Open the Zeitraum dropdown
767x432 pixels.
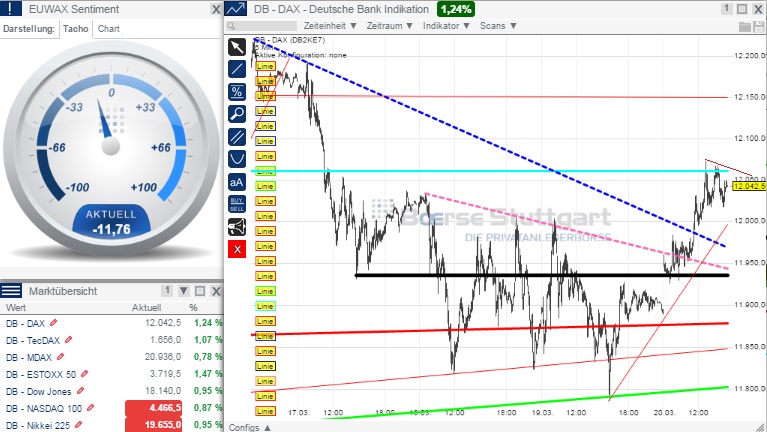(389, 26)
